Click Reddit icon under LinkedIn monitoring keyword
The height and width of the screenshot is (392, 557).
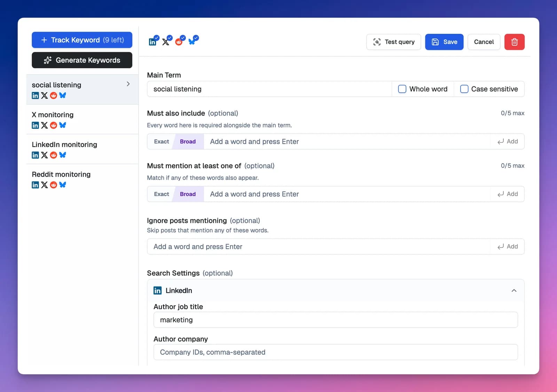(53, 155)
